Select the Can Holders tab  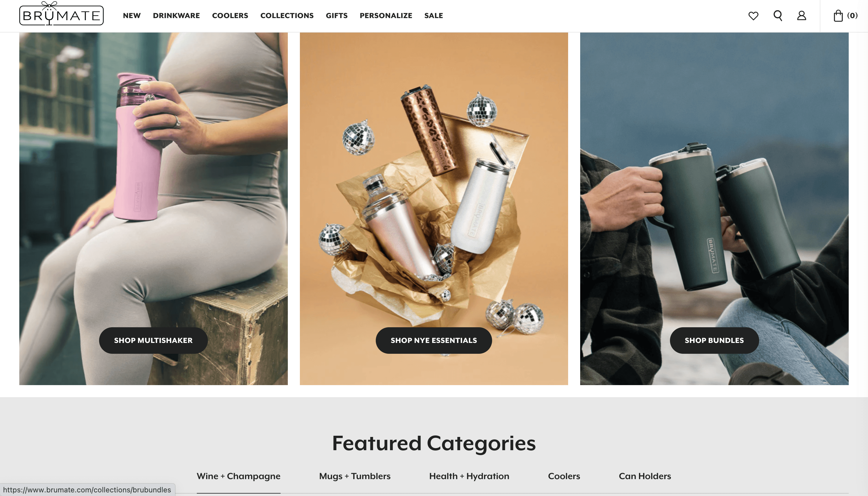[x=645, y=476]
